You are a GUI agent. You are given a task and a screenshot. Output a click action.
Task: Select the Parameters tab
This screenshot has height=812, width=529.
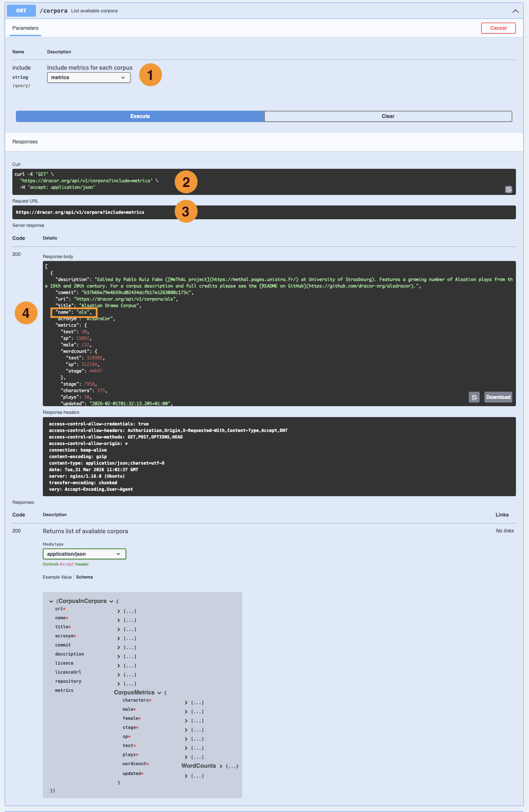click(25, 28)
